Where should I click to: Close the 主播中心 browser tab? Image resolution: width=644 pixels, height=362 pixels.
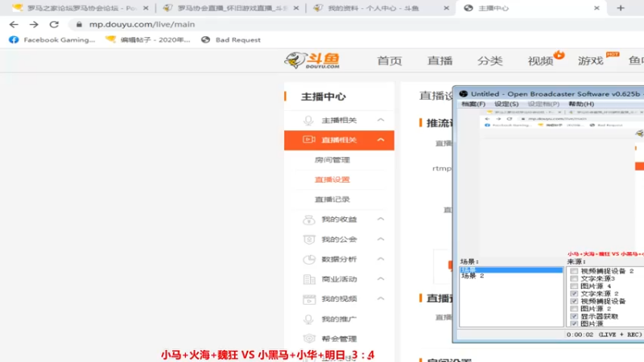[597, 8]
